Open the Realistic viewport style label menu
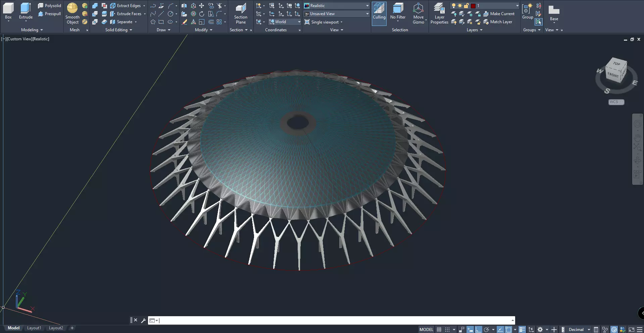 41,39
